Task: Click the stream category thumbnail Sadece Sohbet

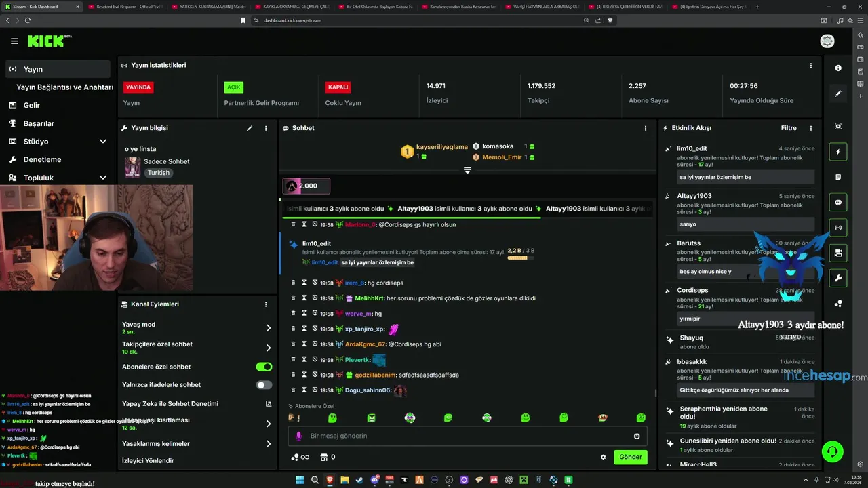Action: coord(132,167)
